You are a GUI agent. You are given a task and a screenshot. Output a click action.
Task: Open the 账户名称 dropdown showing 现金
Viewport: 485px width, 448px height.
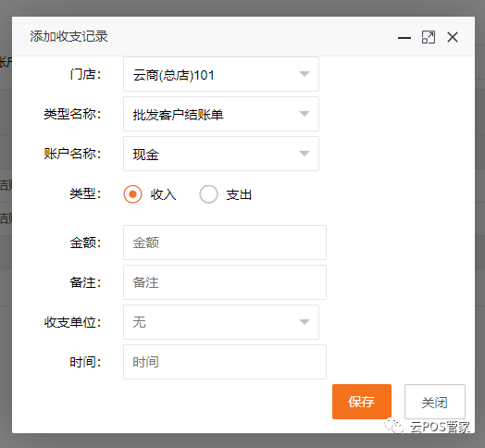[221, 154]
